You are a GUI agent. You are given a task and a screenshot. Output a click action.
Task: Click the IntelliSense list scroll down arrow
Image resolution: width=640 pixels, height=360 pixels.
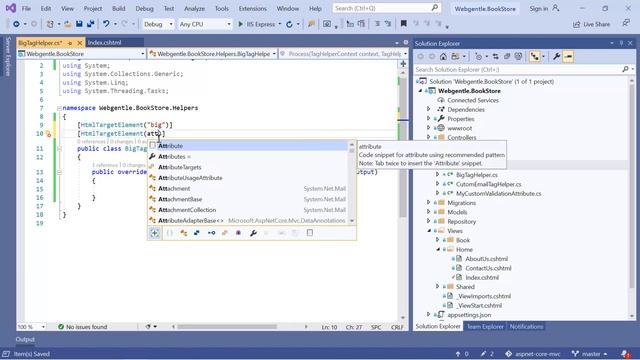[x=352, y=221]
